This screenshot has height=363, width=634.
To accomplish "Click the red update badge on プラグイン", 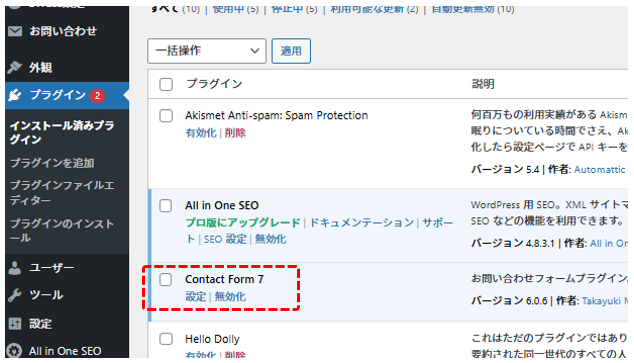I will (97, 96).
